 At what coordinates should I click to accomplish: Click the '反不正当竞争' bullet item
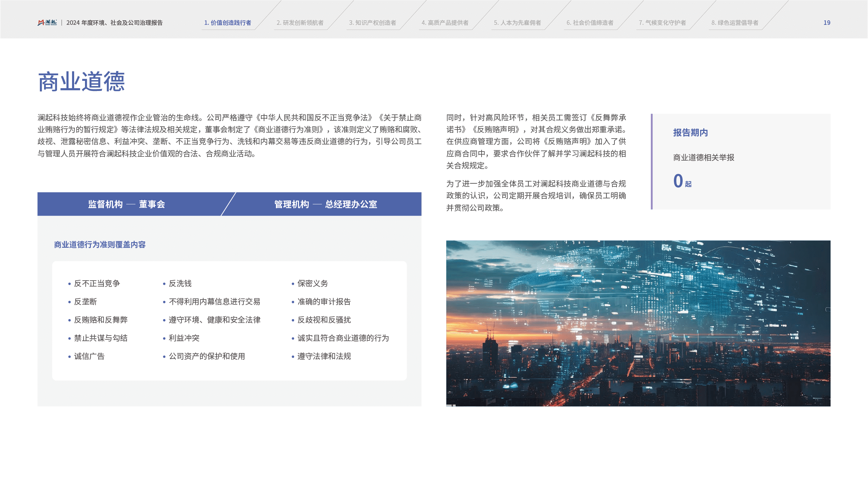coord(97,283)
